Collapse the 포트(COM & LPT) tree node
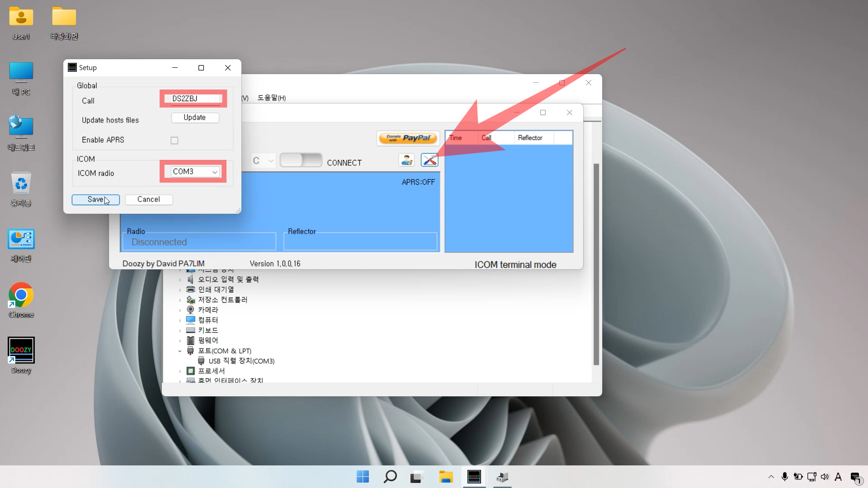The width and height of the screenshot is (868, 488). [180, 351]
